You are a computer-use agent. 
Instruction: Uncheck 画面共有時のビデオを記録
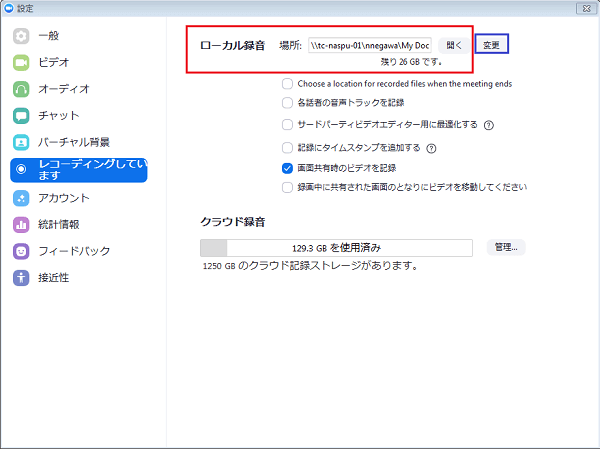click(287, 168)
